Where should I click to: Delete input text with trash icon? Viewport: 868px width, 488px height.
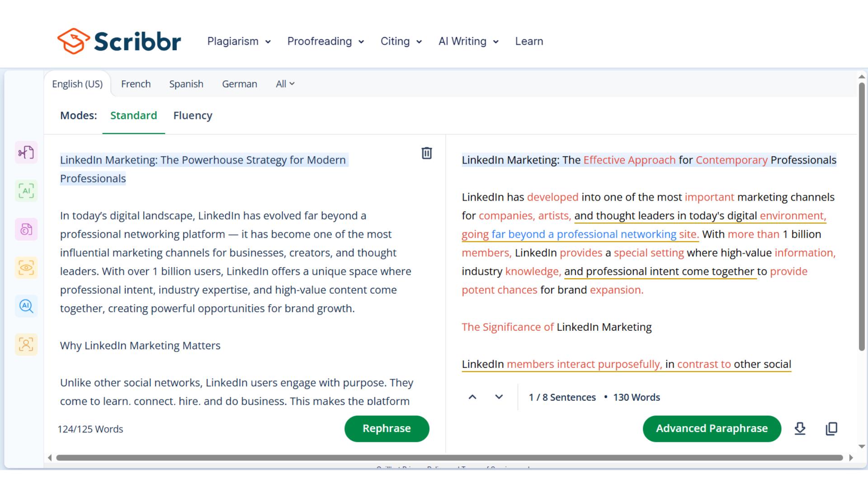(x=426, y=153)
